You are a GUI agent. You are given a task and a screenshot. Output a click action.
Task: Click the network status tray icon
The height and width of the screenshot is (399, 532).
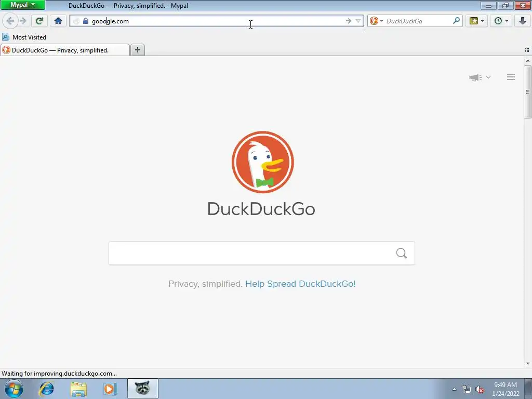point(467,390)
